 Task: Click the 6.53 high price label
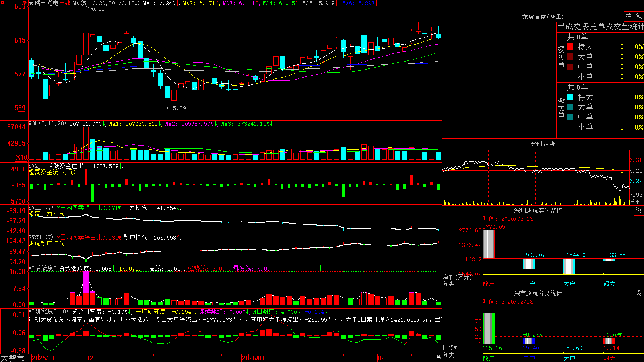pyautogui.click(x=98, y=9)
